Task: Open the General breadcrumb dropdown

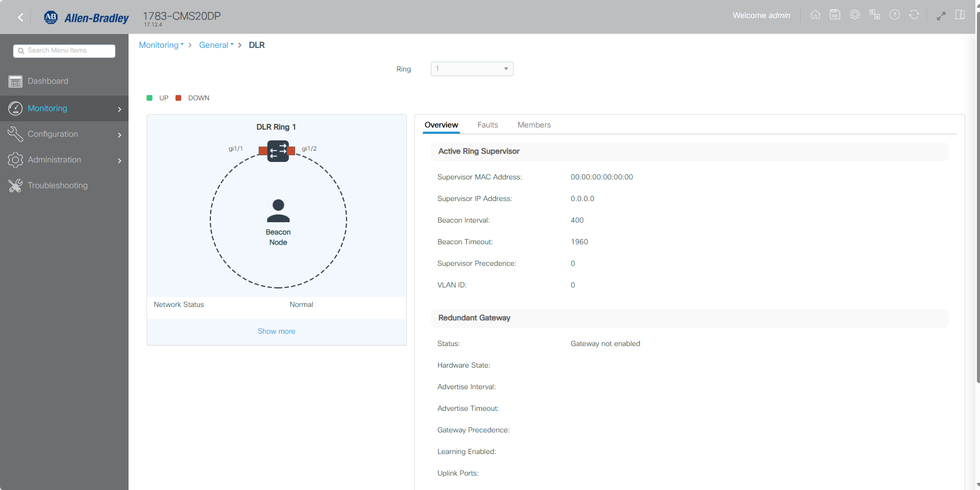Action: coord(216,45)
